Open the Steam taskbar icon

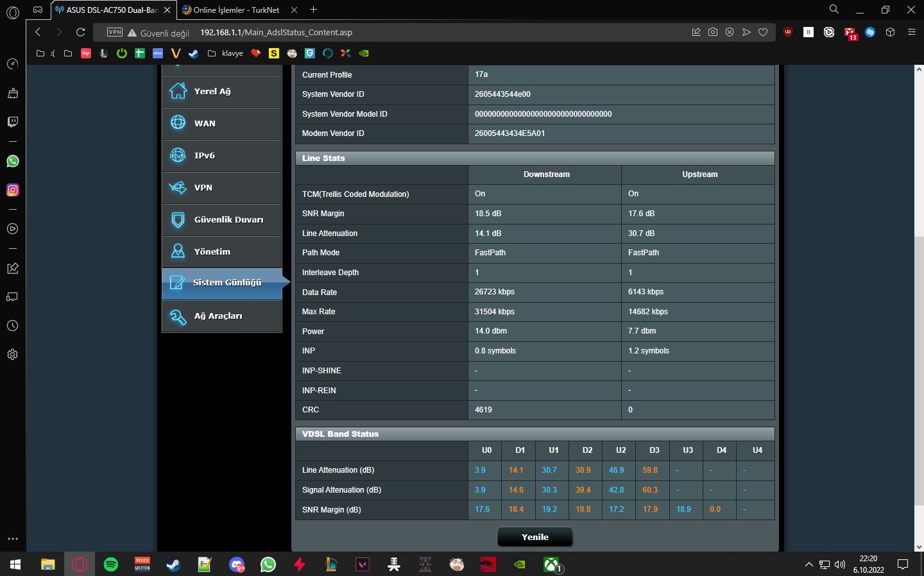[x=173, y=564]
